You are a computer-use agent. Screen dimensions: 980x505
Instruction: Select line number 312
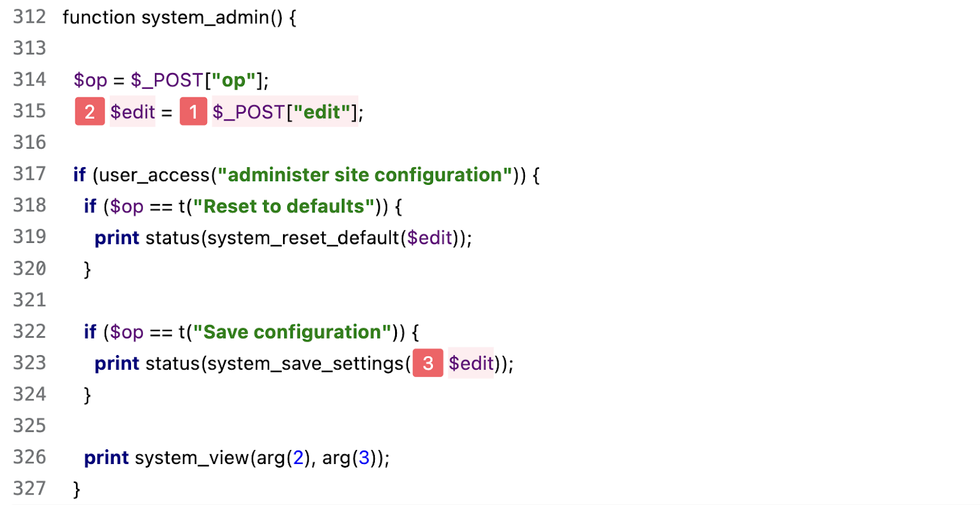pyautogui.click(x=29, y=17)
